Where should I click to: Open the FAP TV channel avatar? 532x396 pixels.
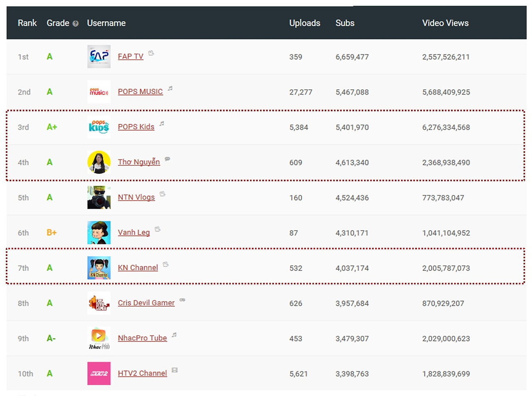tap(99, 57)
